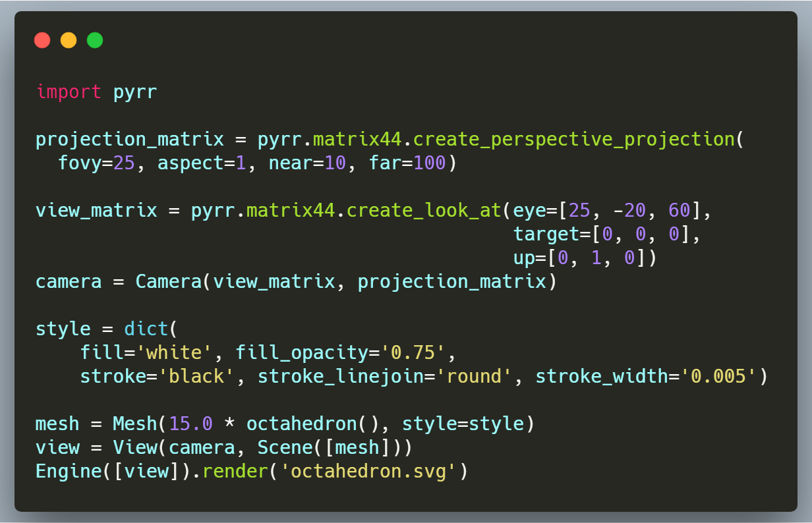This screenshot has height=523, width=812.
Task: Click the 'View' constructor call
Action: (136, 447)
